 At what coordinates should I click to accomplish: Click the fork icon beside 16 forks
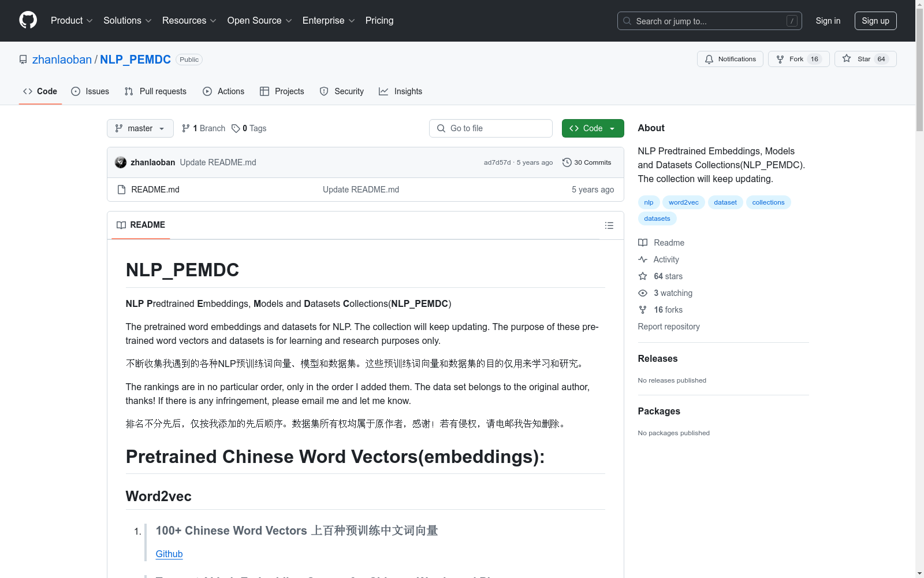pyautogui.click(x=643, y=310)
